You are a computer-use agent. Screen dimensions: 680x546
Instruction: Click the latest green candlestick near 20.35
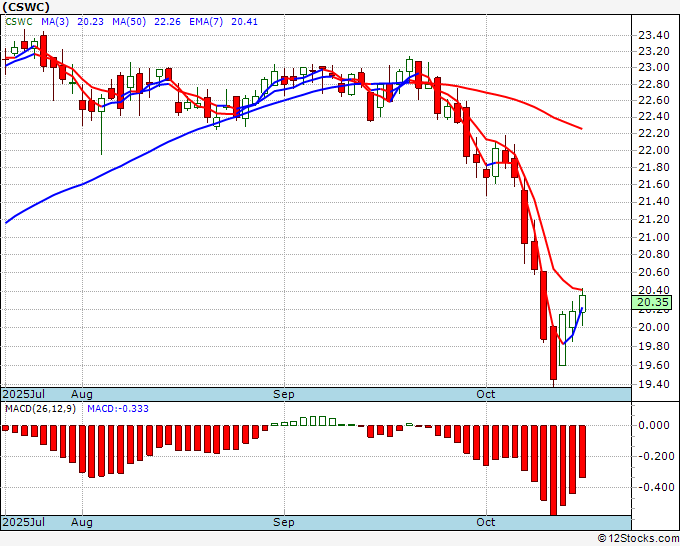582,304
